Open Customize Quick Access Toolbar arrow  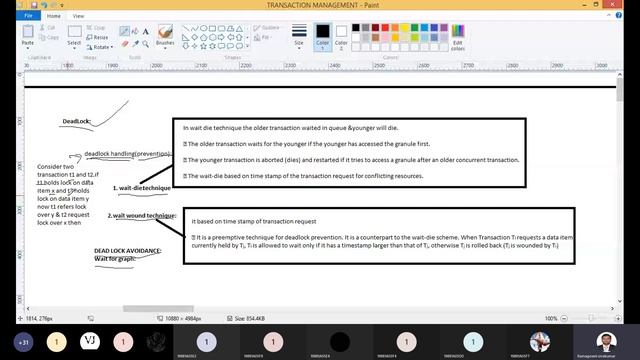(x=62, y=5)
